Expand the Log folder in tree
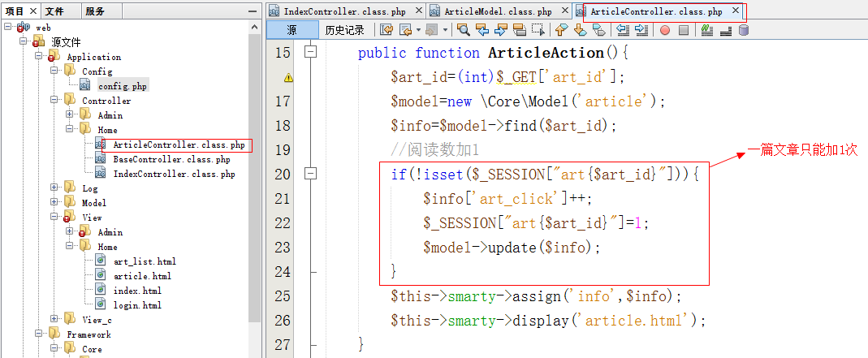868x358 pixels. click(54, 188)
